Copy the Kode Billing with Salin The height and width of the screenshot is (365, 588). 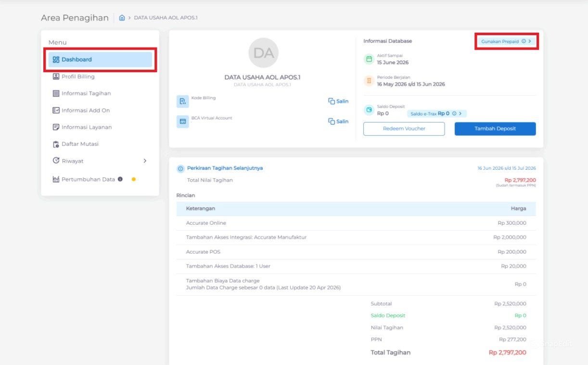point(338,101)
